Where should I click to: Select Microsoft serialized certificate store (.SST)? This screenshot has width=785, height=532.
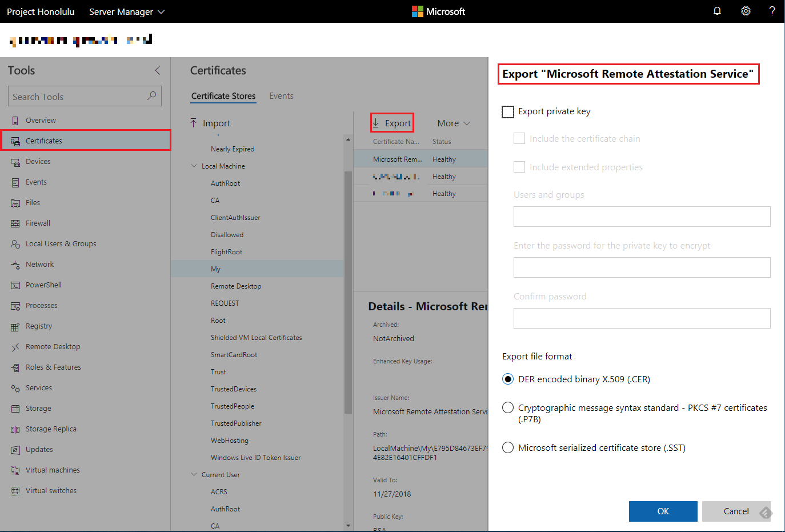tap(508, 447)
